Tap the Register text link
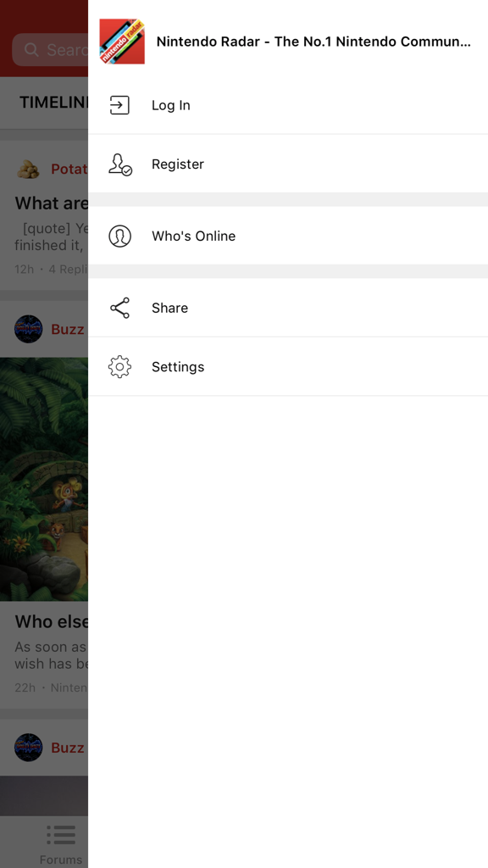Screen dimensions: 488x868 point(177,164)
